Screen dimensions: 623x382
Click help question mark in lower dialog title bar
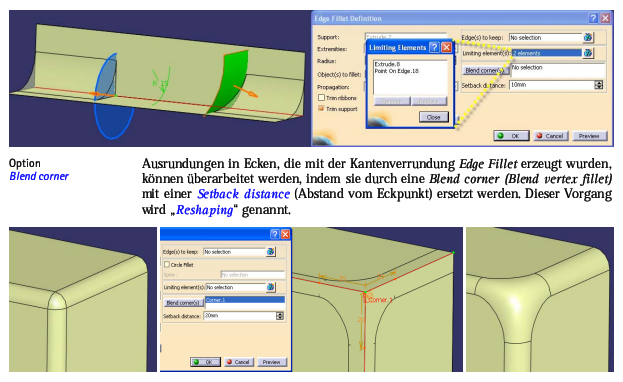click(x=274, y=234)
